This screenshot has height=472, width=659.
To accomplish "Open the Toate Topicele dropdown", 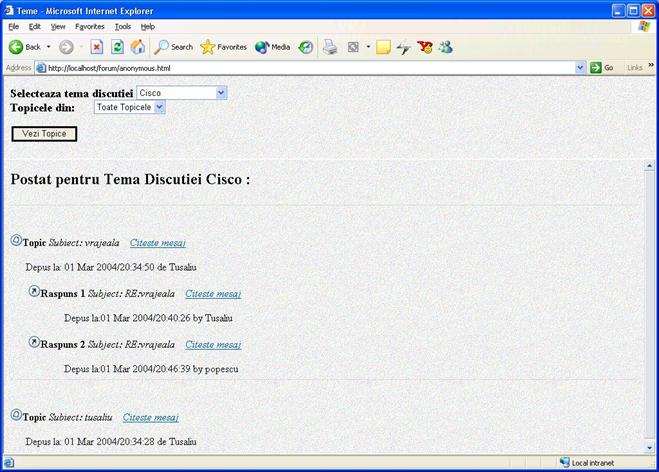I will (160, 106).
